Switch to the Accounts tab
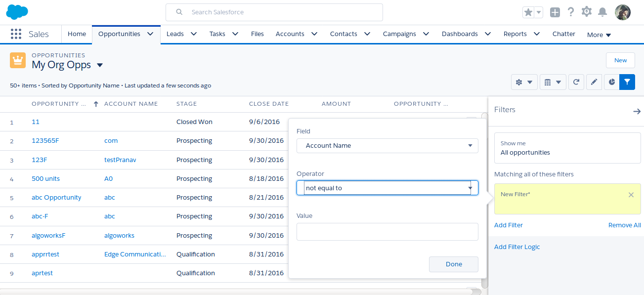 point(290,34)
